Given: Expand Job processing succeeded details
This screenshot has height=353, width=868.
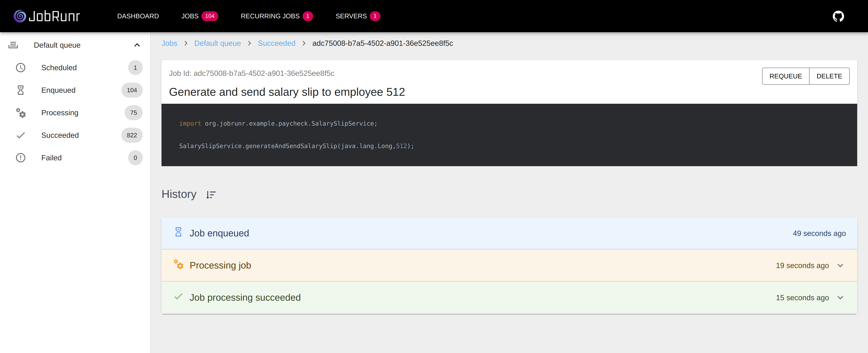Looking at the screenshot, I should tap(840, 298).
